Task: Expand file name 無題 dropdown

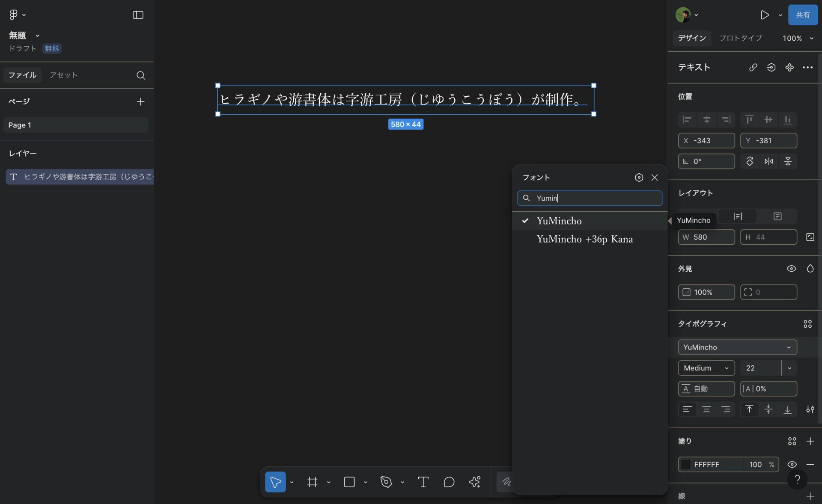Action: click(x=38, y=36)
